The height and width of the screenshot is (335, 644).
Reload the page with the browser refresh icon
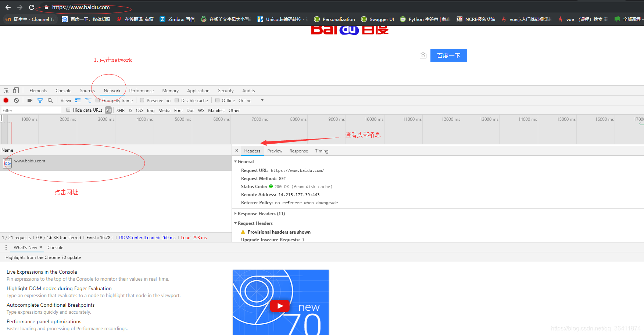(32, 7)
